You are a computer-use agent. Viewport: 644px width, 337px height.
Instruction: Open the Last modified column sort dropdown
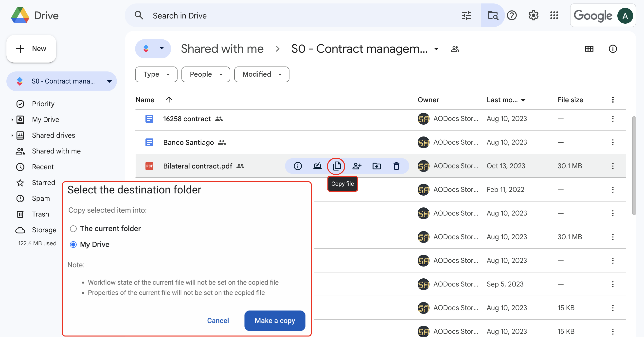(523, 100)
